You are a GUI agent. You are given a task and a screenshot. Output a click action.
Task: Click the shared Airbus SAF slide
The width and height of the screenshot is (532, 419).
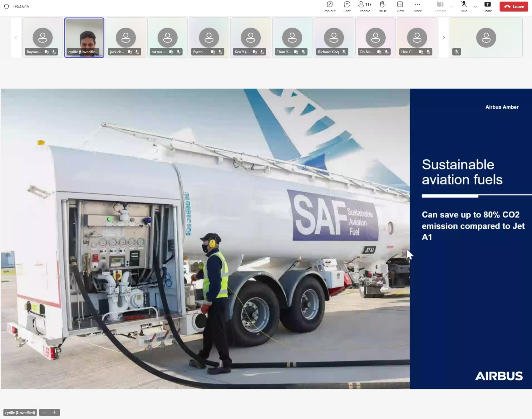click(x=266, y=238)
